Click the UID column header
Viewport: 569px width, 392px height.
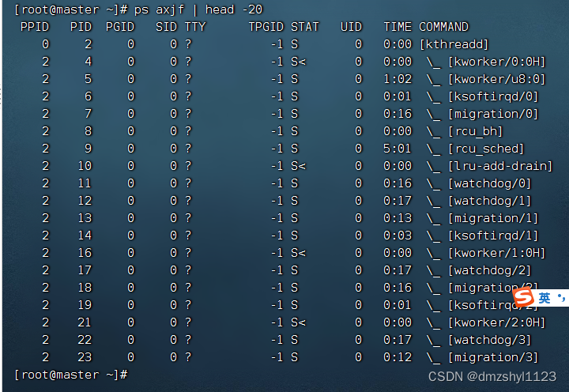[351, 27]
